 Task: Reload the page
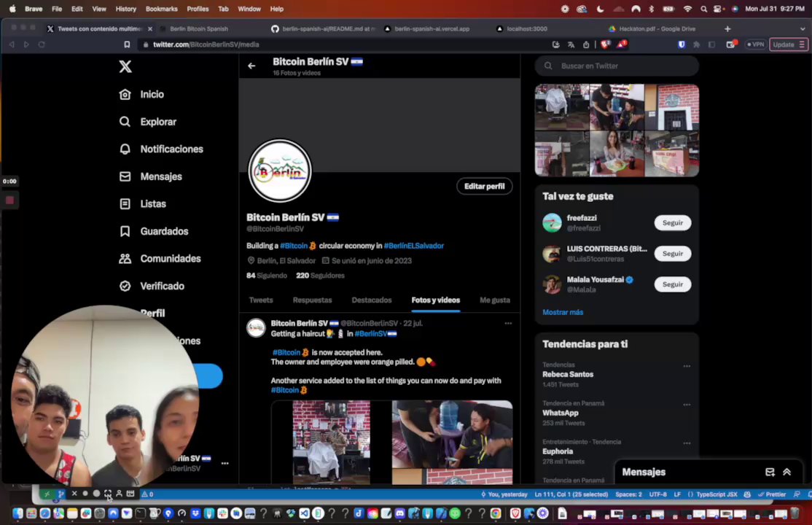click(x=42, y=44)
